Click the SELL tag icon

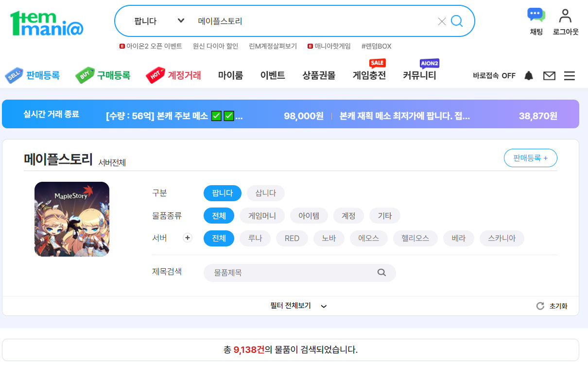click(x=14, y=75)
